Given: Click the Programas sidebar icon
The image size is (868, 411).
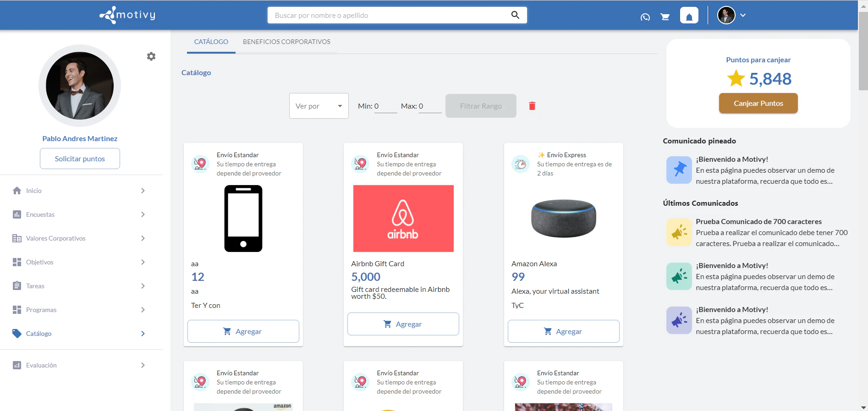Looking at the screenshot, I should (x=17, y=310).
